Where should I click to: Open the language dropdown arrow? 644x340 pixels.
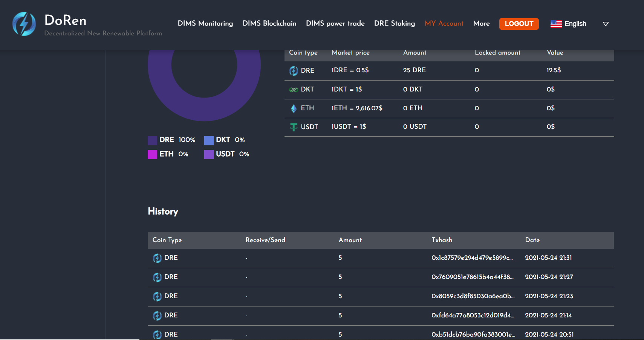point(606,24)
